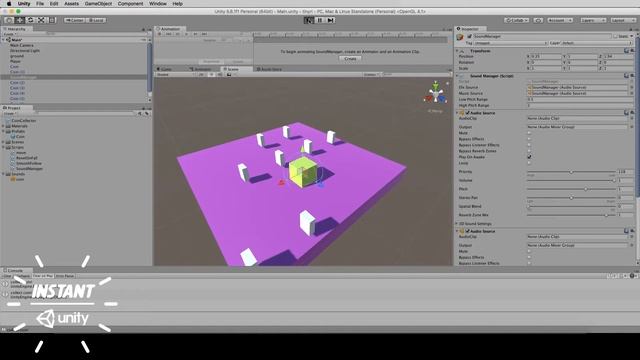The height and width of the screenshot is (360, 640).
Task: Toggle the Static checkbox in Inspector
Action: [616, 36]
